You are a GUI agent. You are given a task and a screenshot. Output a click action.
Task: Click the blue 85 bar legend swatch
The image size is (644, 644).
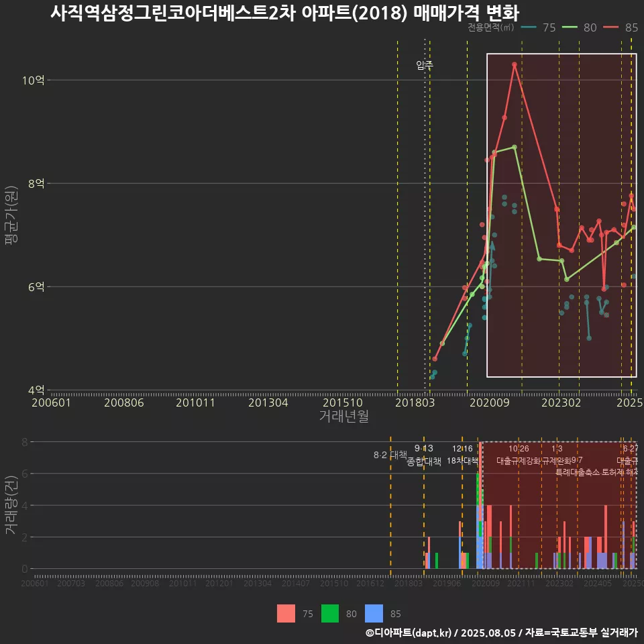click(x=374, y=614)
